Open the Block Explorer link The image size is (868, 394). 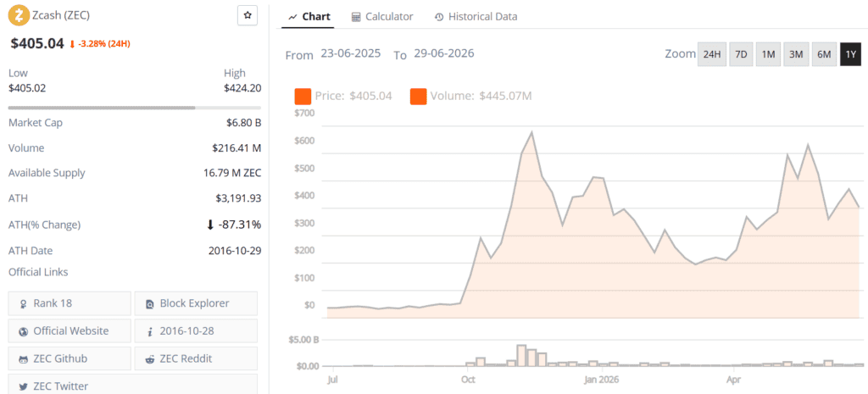coord(196,303)
